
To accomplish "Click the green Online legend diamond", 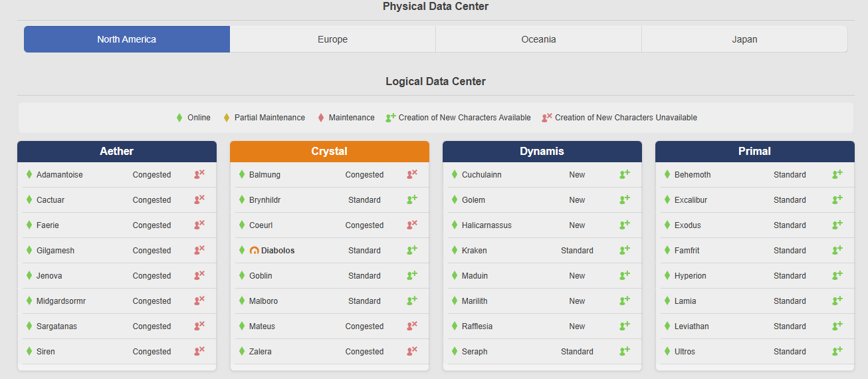I will tap(179, 118).
